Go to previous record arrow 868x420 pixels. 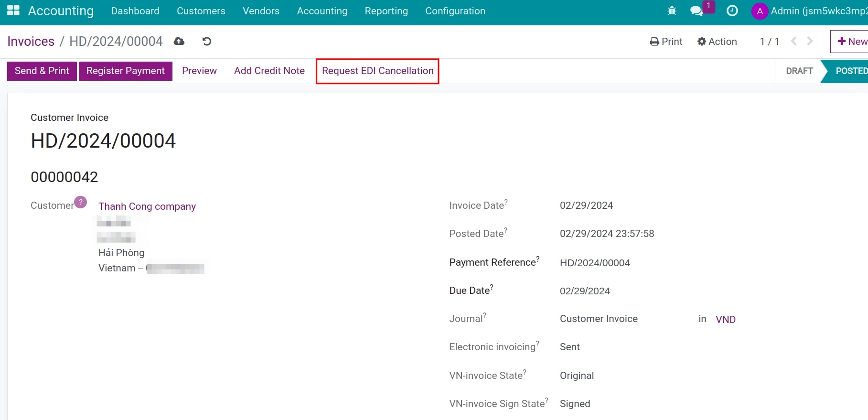point(794,41)
